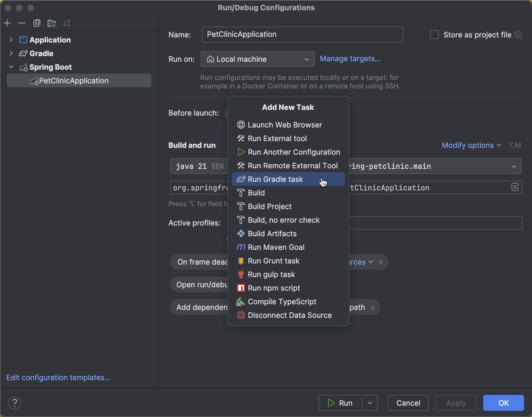The image size is (532, 417).
Task: Choose Launch Web Browser from Add New Task
Action: tap(284, 125)
